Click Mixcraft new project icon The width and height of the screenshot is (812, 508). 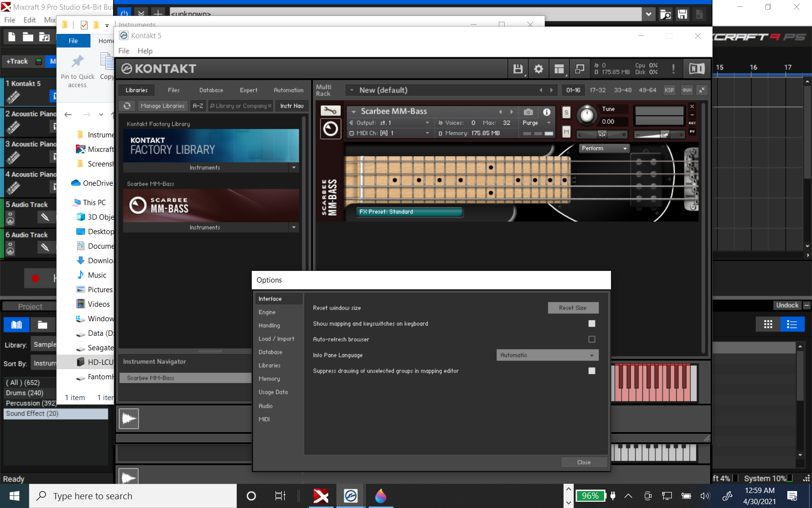coord(12,37)
